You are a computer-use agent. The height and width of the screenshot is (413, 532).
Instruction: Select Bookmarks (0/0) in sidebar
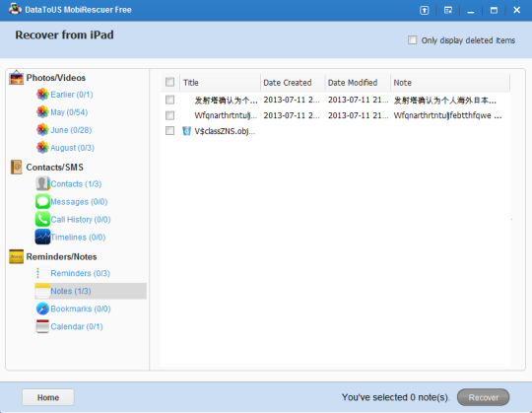(x=81, y=309)
